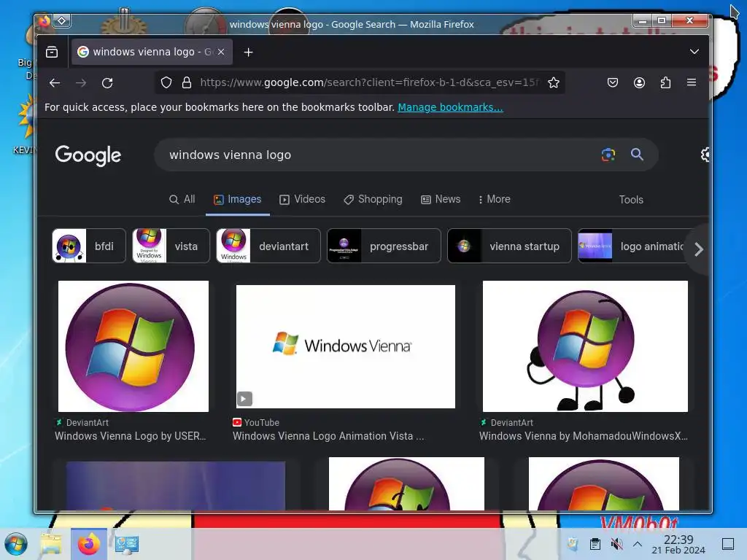The height and width of the screenshot is (560, 747).
Task: Open the Firefox account icon
Action: [639, 83]
